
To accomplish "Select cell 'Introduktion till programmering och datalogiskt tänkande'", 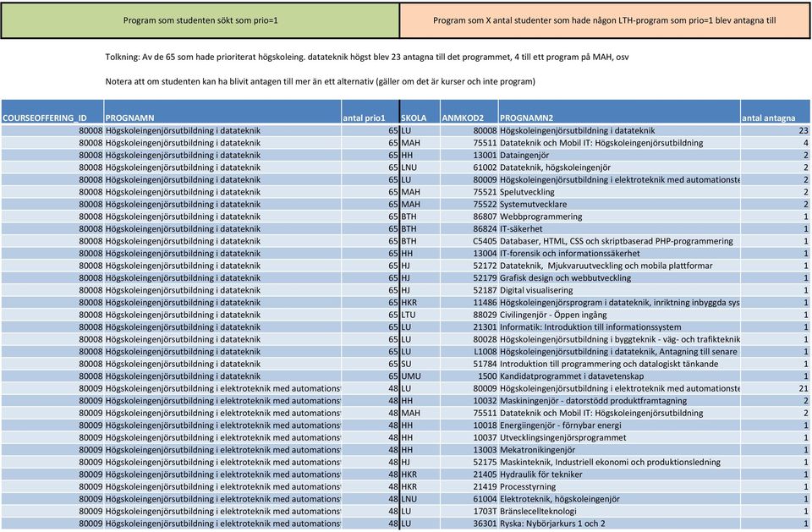I will [619, 364].
